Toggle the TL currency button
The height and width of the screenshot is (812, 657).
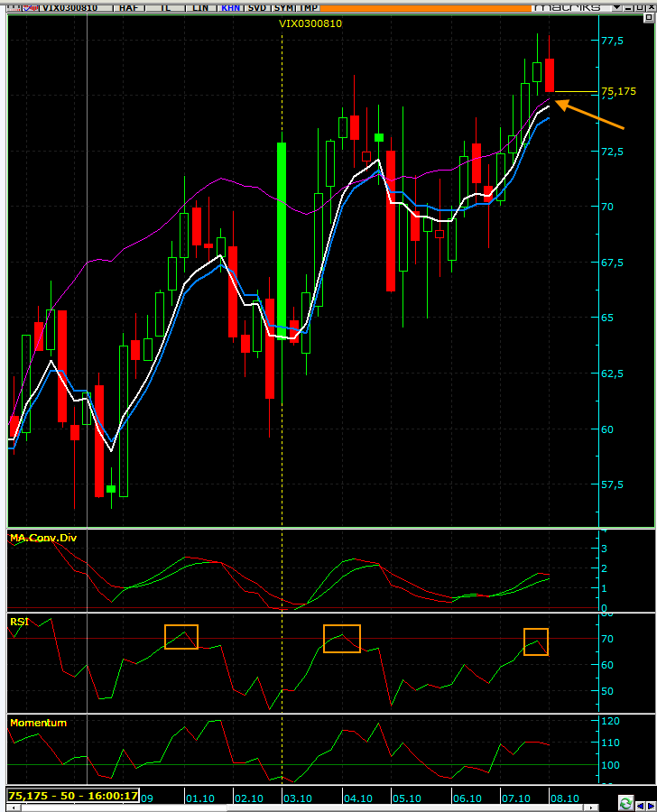[166, 7]
